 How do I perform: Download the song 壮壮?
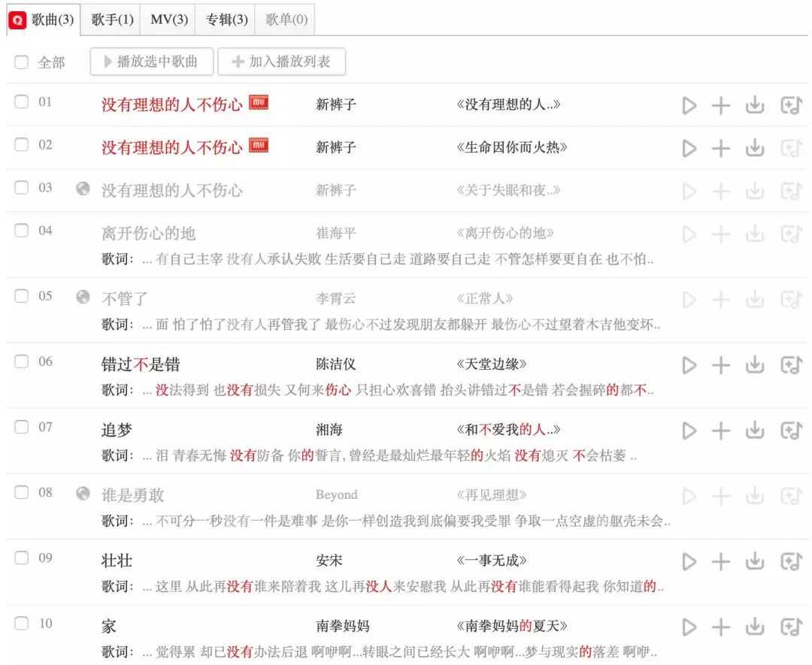click(755, 561)
